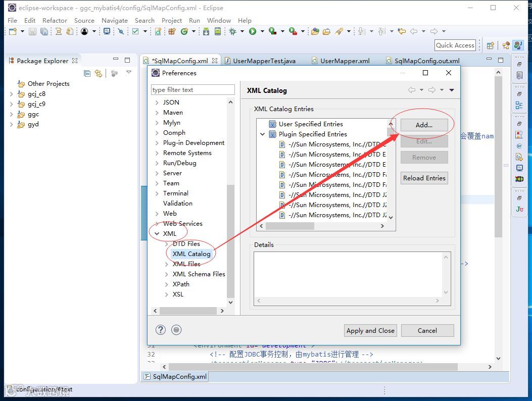
Task: Click the New Java Package icon
Action: click(172, 31)
